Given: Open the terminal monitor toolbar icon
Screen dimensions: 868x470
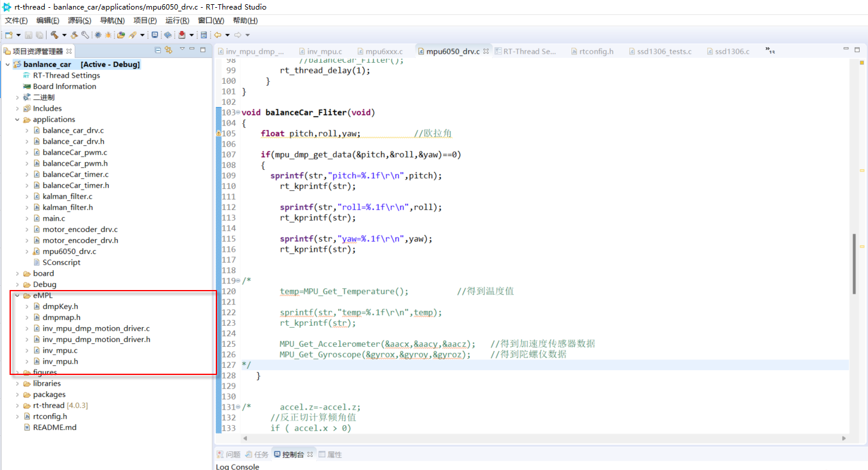Looking at the screenshot, I should coord(155,35).
